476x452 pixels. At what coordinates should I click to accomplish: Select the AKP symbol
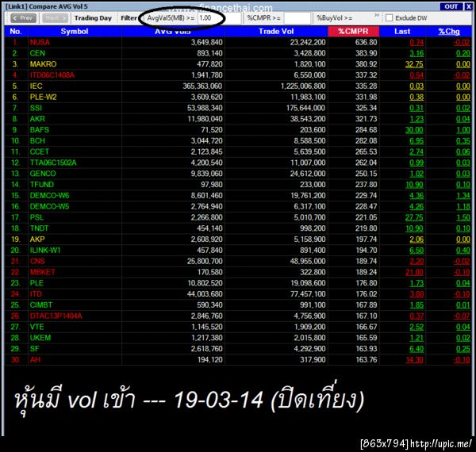tap(37, 239)
